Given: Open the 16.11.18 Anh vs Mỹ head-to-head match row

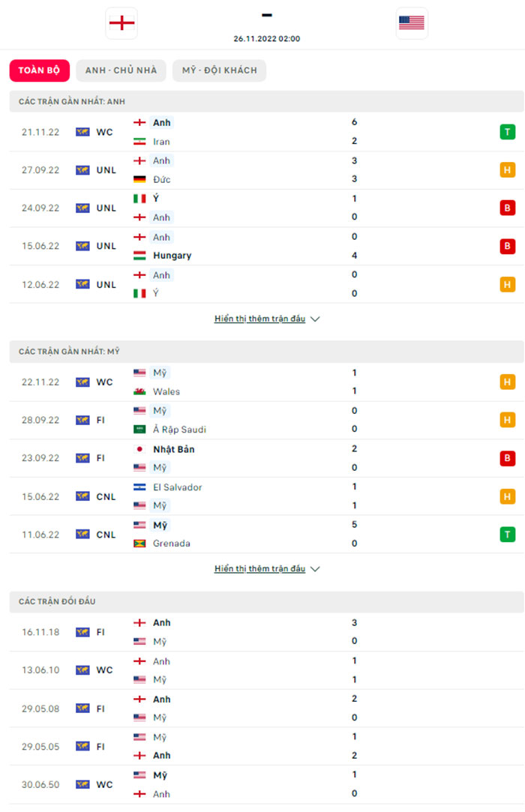Looking at the screenshot, I should coord(262,632).
